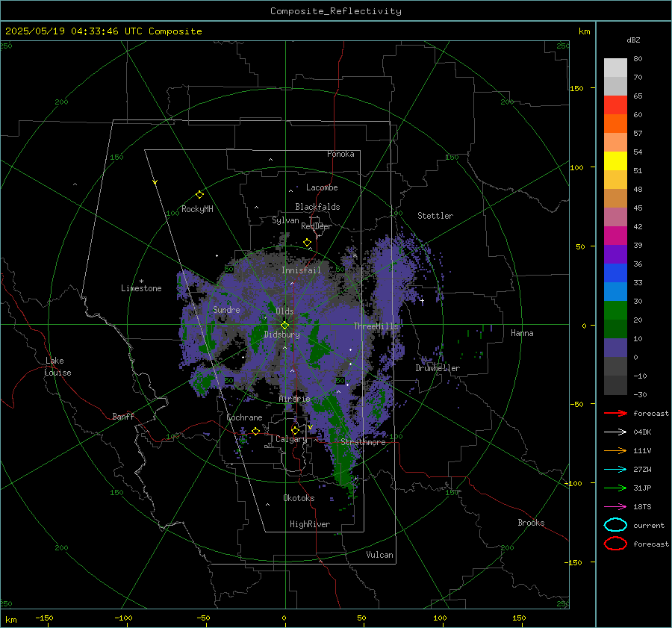Click yellow diamond marker near Cochrane

pyautogui.click(x=255, y=431)
